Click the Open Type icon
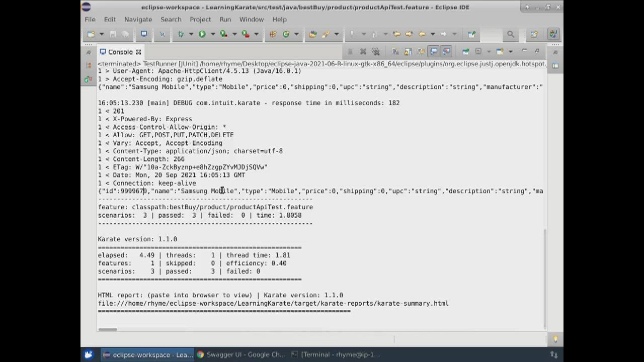644x362 pixels. [x=313, y=34]
